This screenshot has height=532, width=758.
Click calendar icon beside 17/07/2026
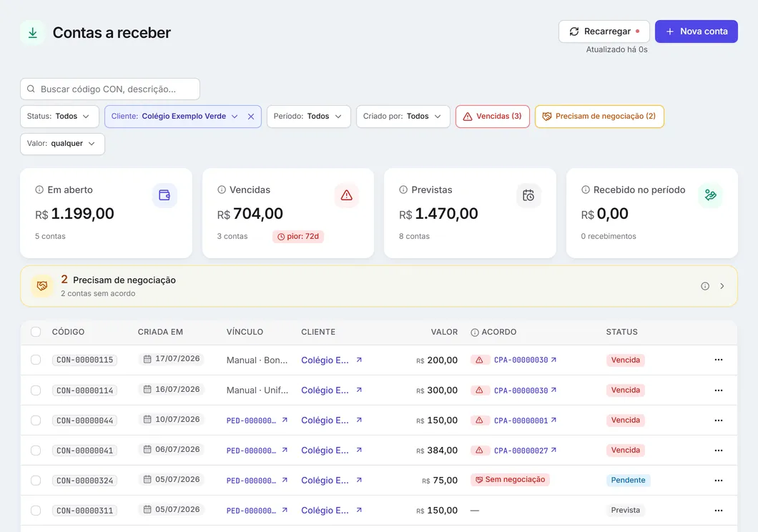click(147, 358)
